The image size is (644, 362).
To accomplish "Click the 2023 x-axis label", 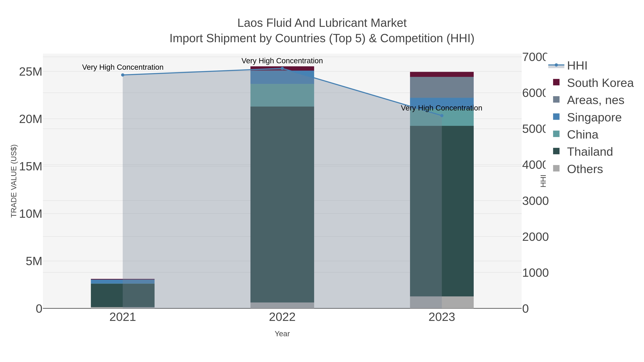I will click(x=442, y=317).
